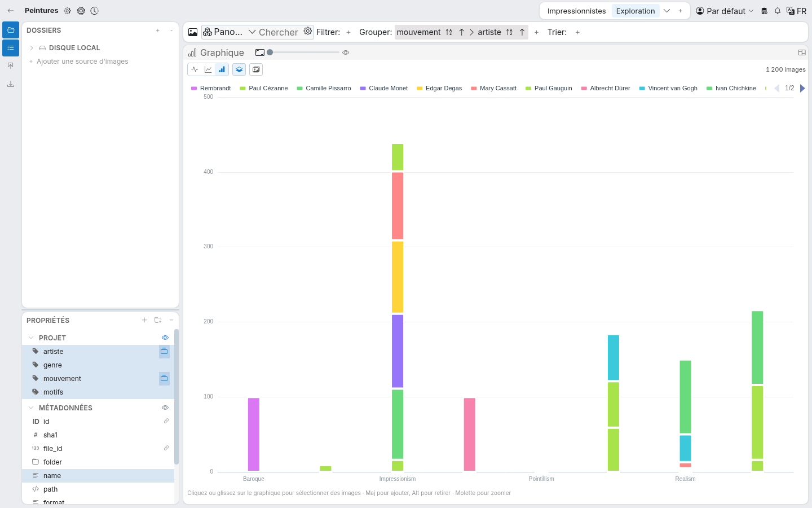The height and width of the screenshot is (508, 812).
Task: Open the Par défaut user dropdown
Action: point(725,11)
